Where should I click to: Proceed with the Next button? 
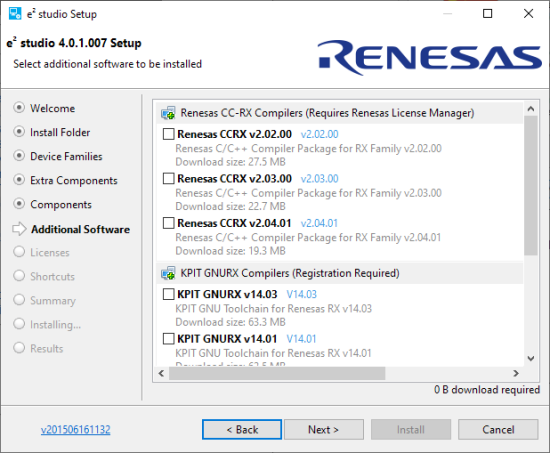(323, 429)
